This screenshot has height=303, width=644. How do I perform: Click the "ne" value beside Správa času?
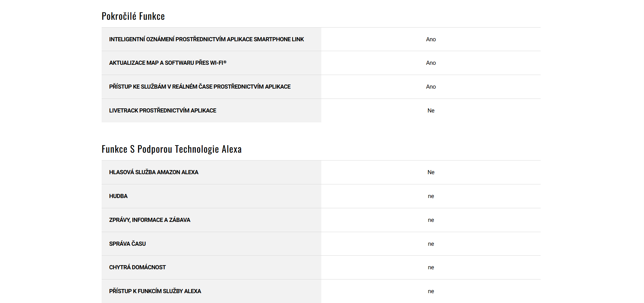click(431, 244)
